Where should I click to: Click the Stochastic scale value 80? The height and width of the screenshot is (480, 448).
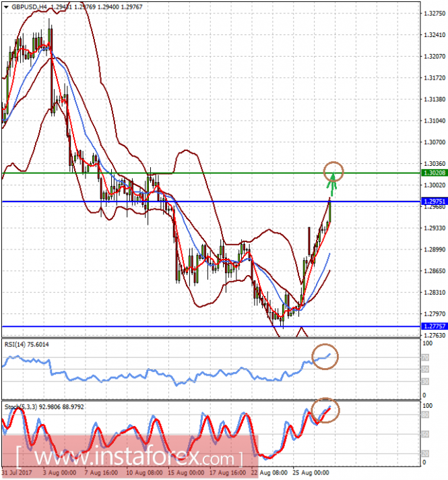click(x=425, y=415)
